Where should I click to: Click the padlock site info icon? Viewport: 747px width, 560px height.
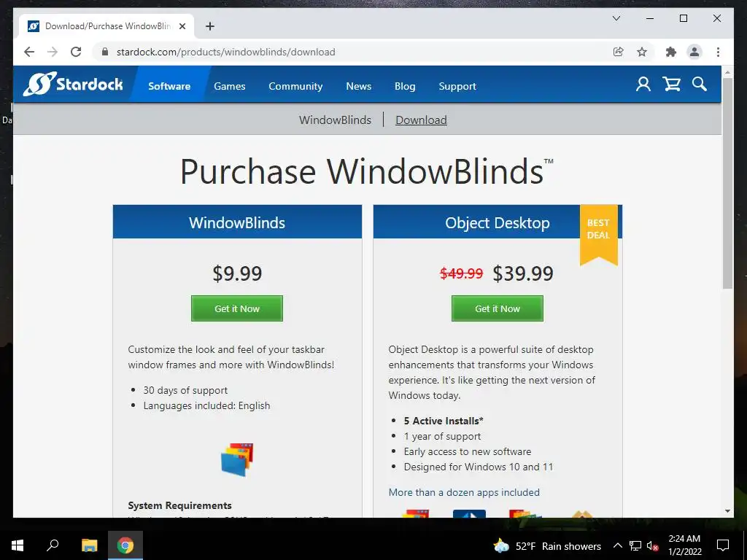pyautogui.click(x=105, y=52)
